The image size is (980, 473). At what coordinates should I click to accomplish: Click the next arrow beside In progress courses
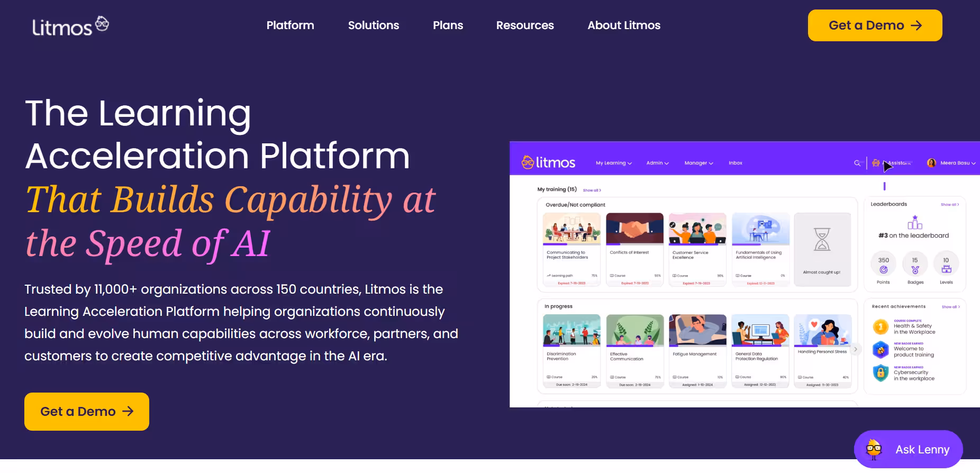click(856, 349)
